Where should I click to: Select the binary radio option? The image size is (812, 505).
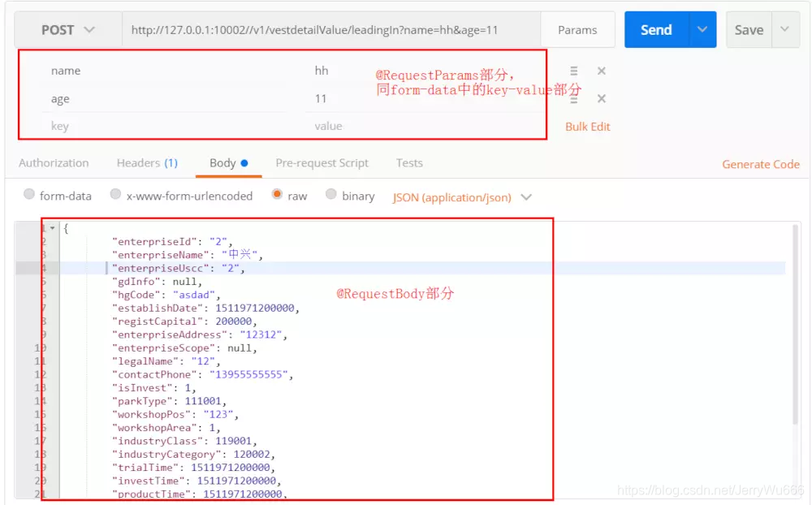[x=331, y=194]
